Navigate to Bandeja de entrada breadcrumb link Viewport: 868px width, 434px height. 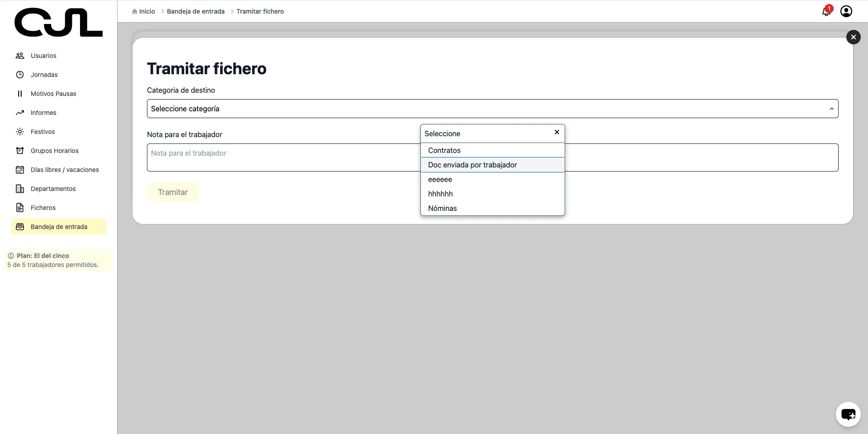tap(195, 11)
